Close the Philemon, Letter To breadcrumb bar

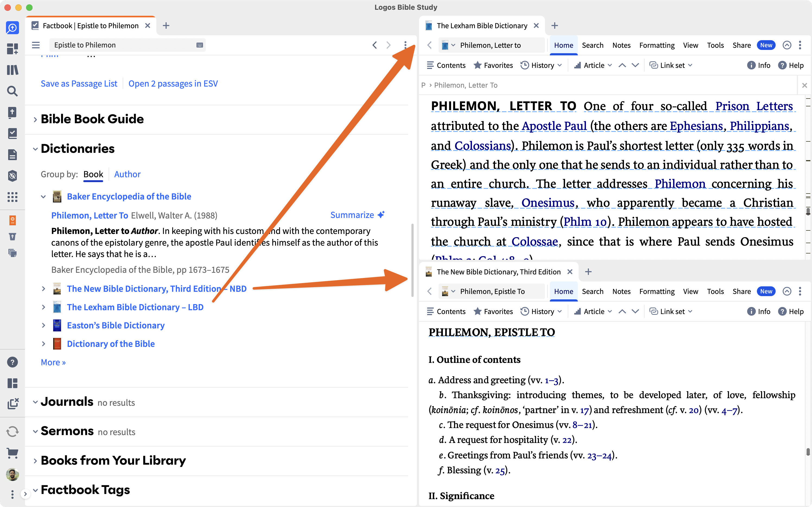[804, 85]
